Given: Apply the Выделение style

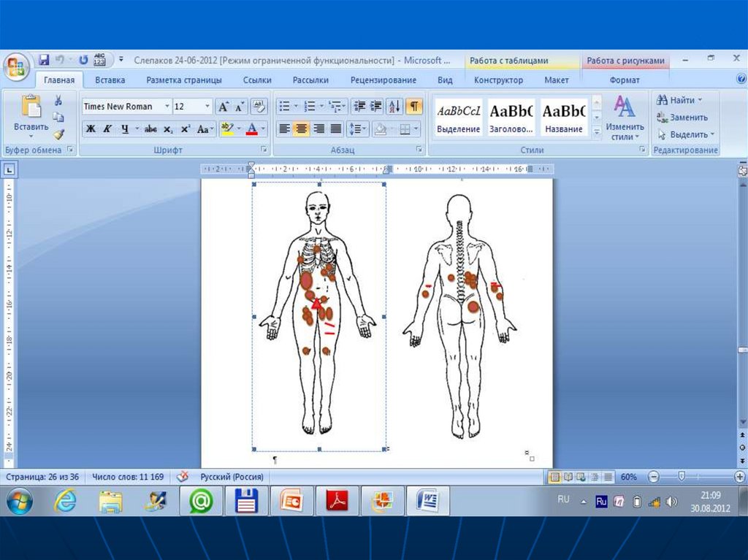Looking at the screenshot, I should [x=459, y=118].
